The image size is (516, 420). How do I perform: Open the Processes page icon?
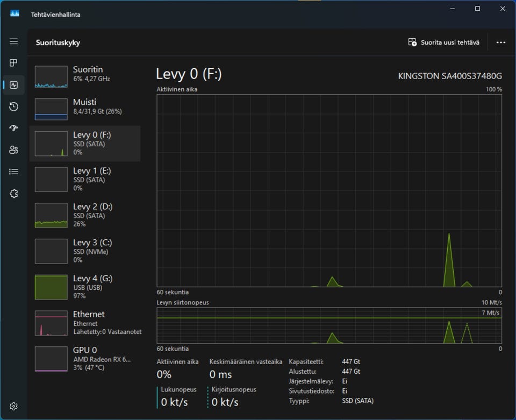click(x=14, y=63)
